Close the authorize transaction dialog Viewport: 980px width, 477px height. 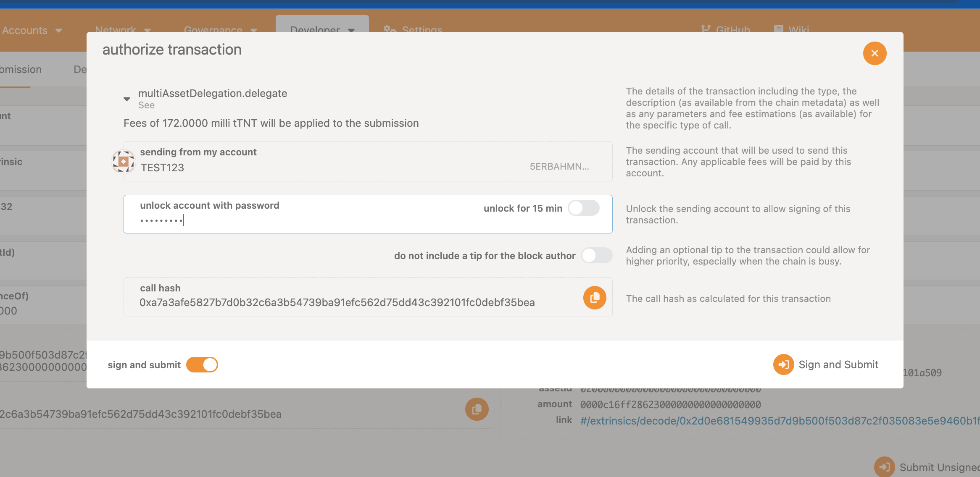tap(875, 53)
